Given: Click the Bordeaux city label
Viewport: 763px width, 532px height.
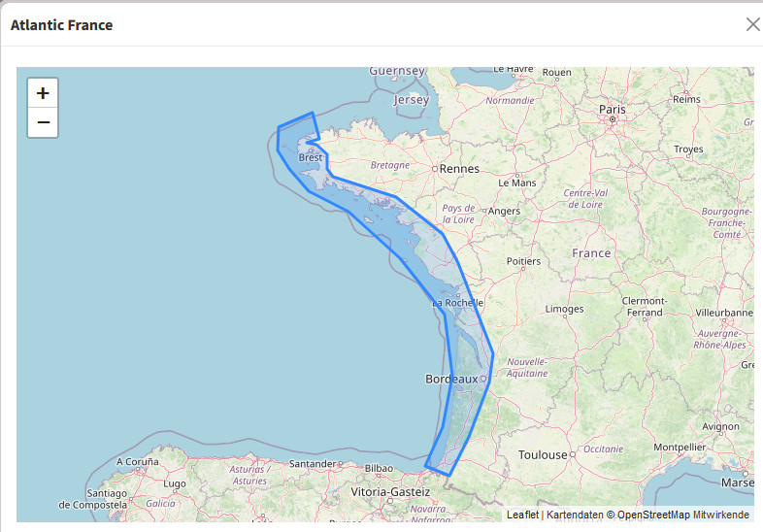Looking at the screenshot, I should tap(451, 378).
